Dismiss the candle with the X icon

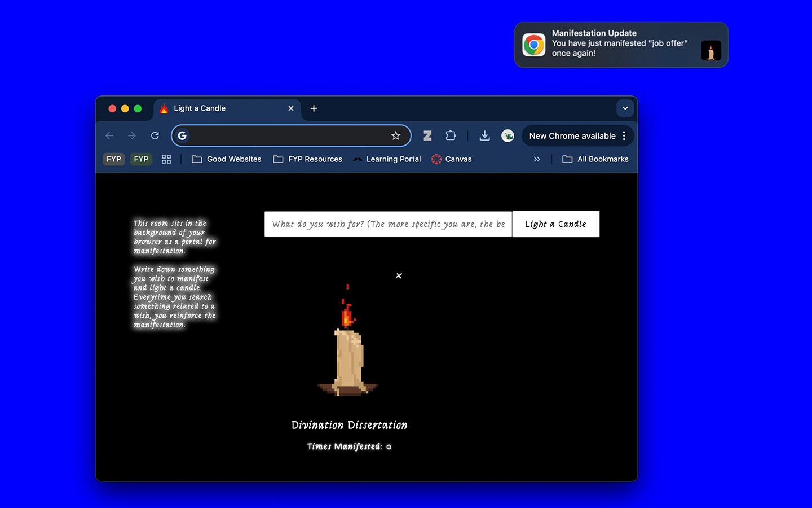pos(399,275)
